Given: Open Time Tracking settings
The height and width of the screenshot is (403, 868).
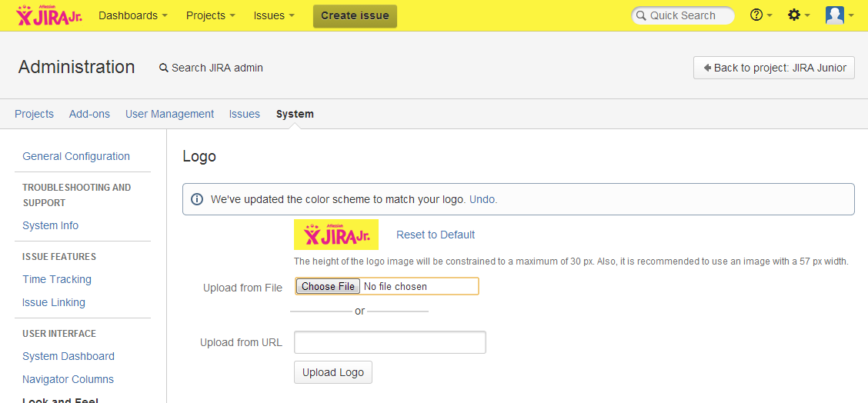Looking at the screenshot, I should pyautogui.click(x=57, y=279).
